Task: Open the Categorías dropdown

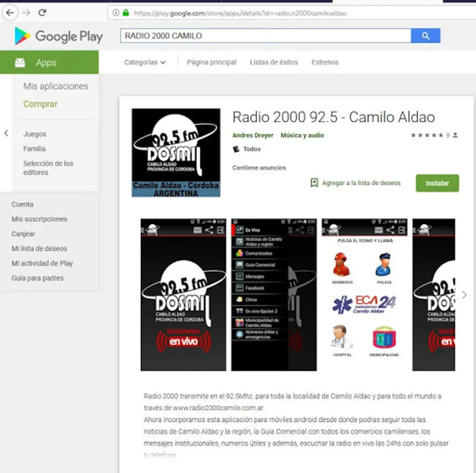Action: [x=145, y=63]
